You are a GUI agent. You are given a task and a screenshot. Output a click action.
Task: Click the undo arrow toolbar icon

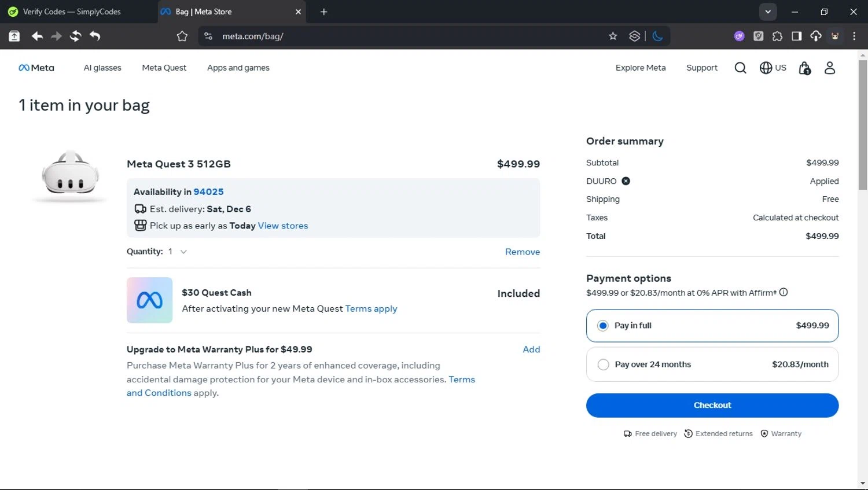tap(95, 36)
